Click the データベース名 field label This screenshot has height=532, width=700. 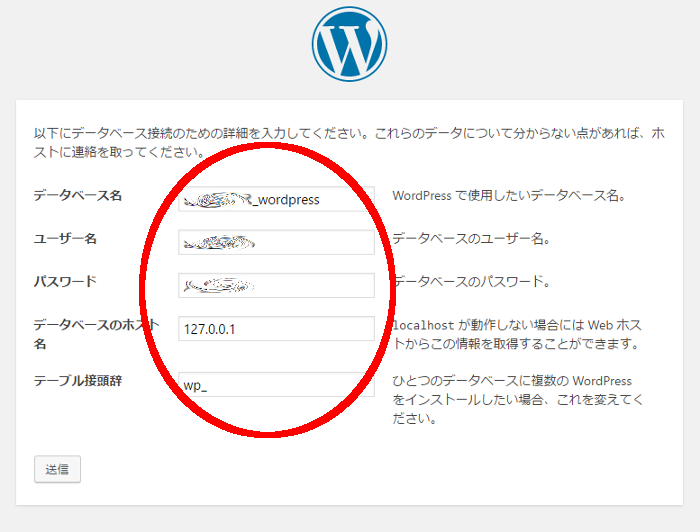(x=77, y=196)
